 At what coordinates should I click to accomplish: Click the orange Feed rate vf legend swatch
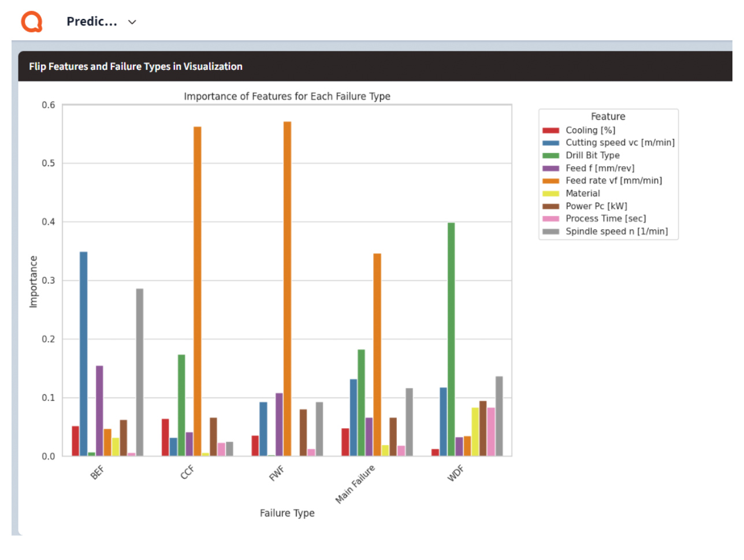pyautogui.click(x=550, y=181)
